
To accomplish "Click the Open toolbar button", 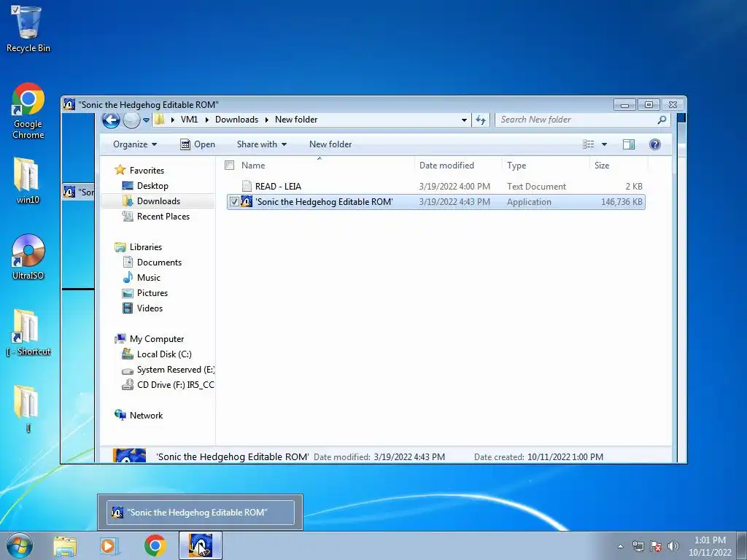I will tap(198, 144).
